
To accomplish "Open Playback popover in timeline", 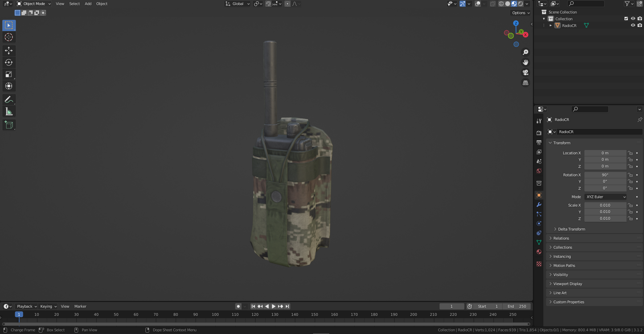I will (x=26, y=306).
